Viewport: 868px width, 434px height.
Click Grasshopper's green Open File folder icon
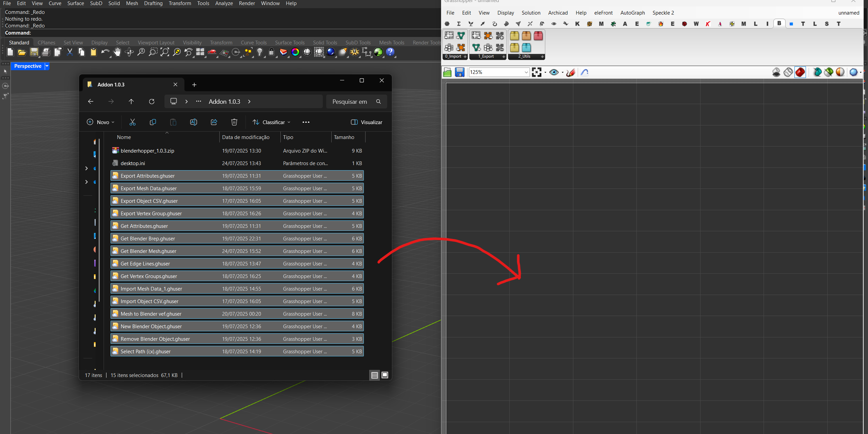[447, 72]
